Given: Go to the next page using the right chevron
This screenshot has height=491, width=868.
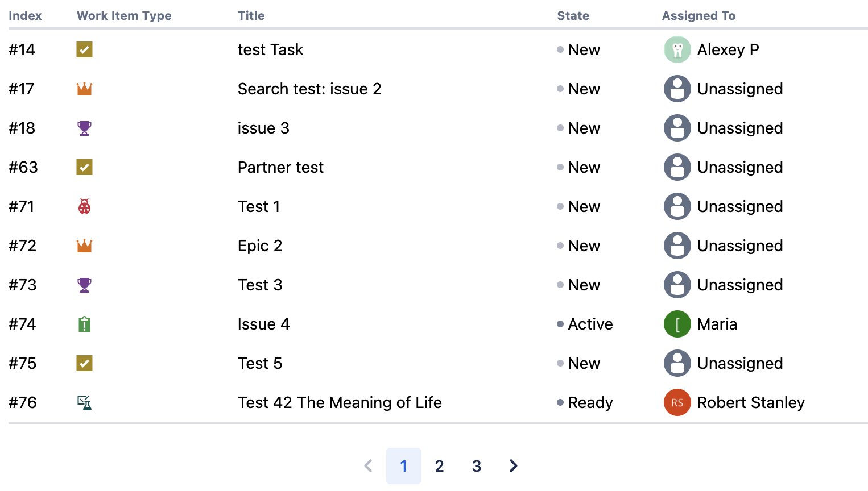Looking at the screenshot, I should [x=513, y=466].
